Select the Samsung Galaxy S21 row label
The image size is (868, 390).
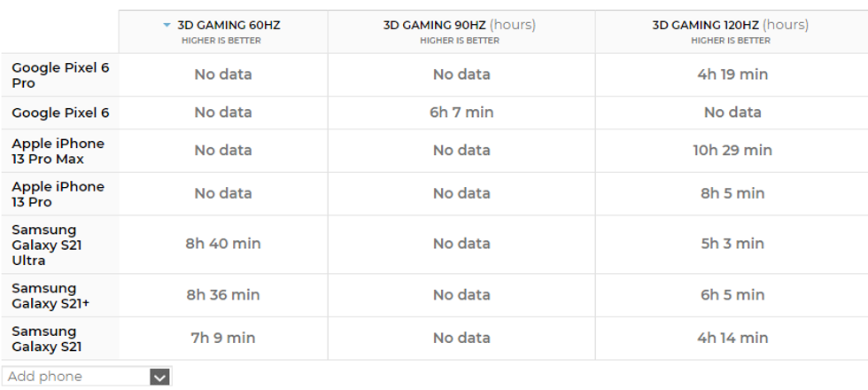44,339
